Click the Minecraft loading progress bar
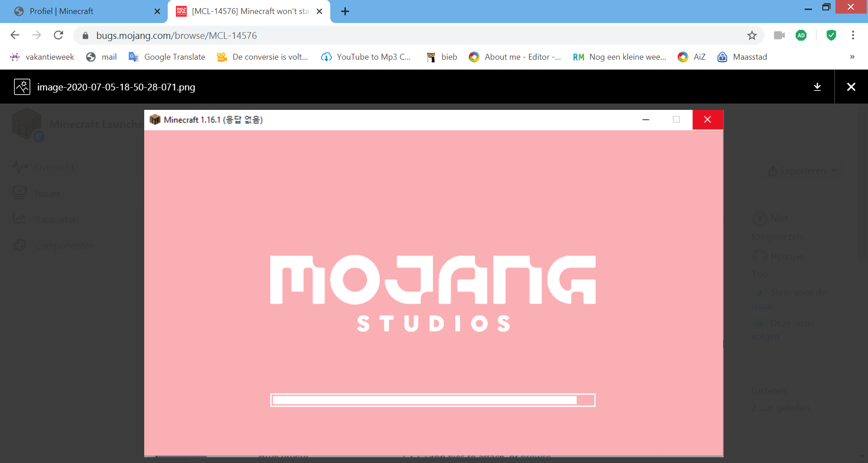The height and width of the screenshot is (463, 868). coord(433,400)
